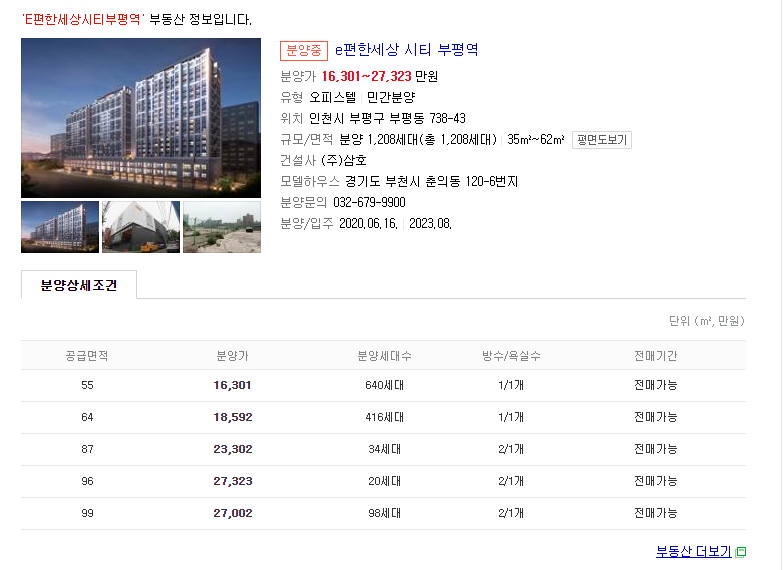Image resolution: width=784 pixels, height=570 pixels.
Task: Click the 98세대 cell
Action: pos(384,513)
